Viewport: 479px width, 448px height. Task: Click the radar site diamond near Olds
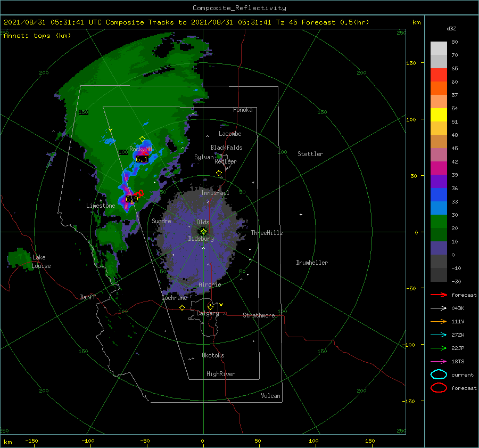click(203, 232)
